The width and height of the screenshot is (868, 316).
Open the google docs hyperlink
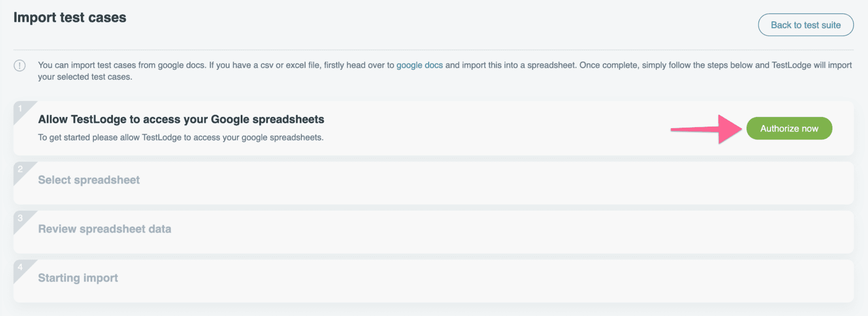pyautogui.click(x=419, y=65)
